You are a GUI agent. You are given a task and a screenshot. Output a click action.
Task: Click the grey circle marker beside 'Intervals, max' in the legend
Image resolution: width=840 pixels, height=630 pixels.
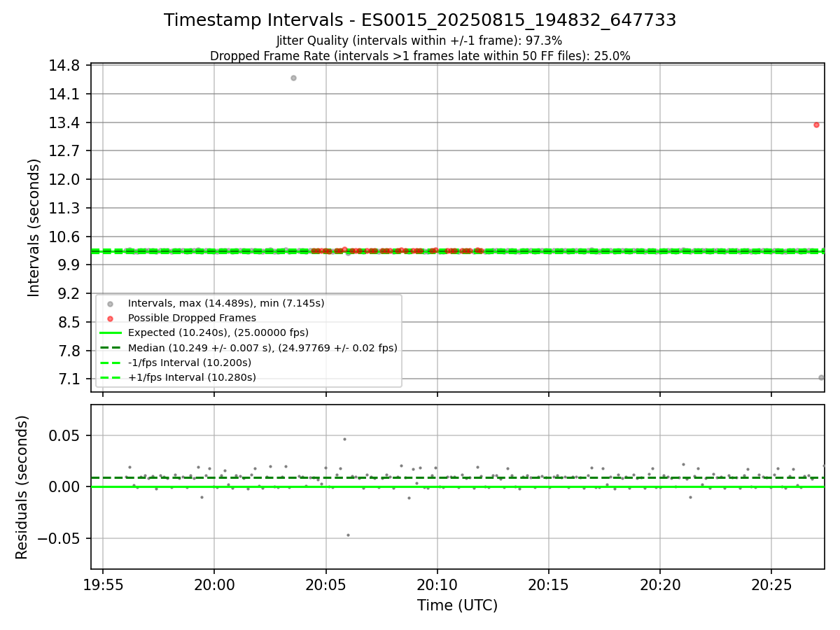point(110,304)
